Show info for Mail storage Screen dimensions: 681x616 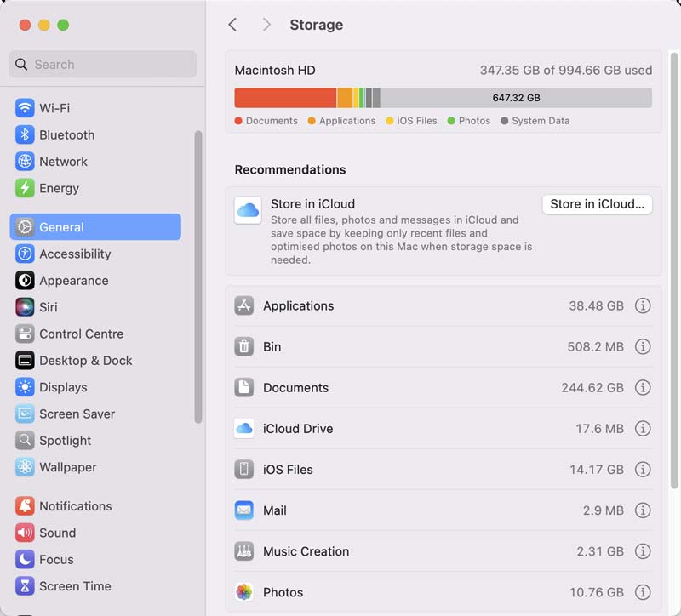[643, 510]
